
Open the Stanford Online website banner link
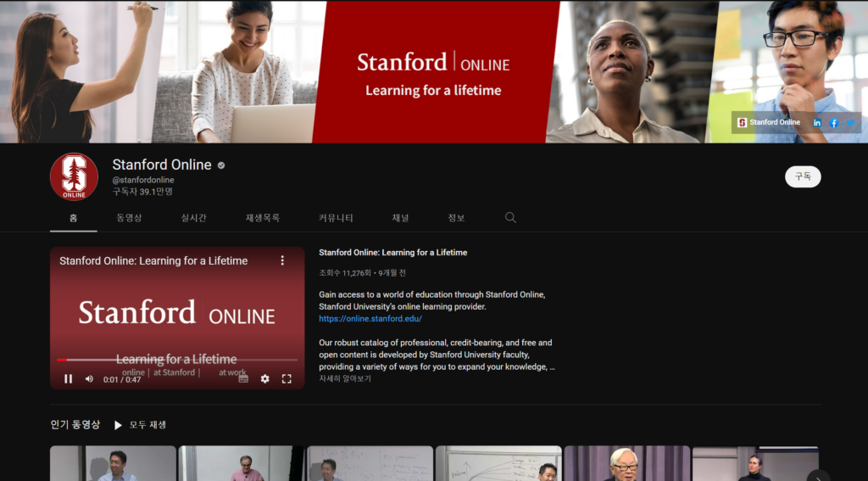pos(770,122)
